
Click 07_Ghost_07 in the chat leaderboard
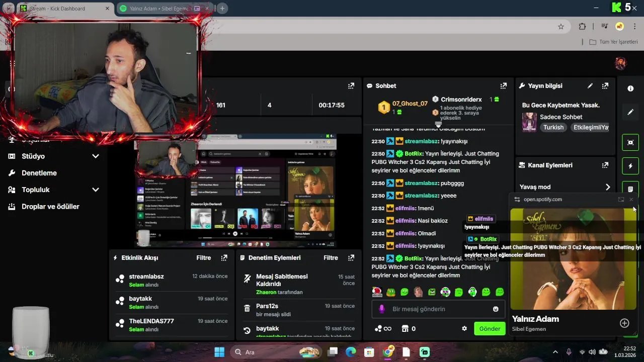pyautogui.click(x=410, y=104)
